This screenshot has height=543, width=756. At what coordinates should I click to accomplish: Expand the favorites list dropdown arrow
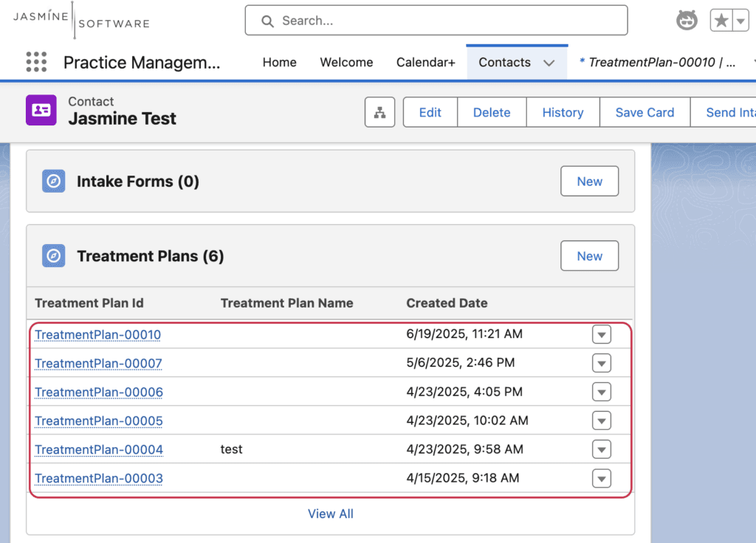pos(740,21)
